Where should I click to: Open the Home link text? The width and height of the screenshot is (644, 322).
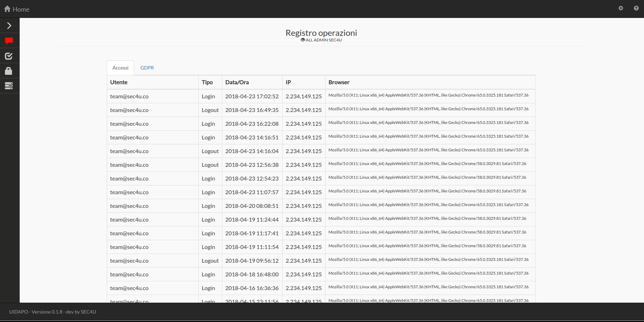coord(21,9)
